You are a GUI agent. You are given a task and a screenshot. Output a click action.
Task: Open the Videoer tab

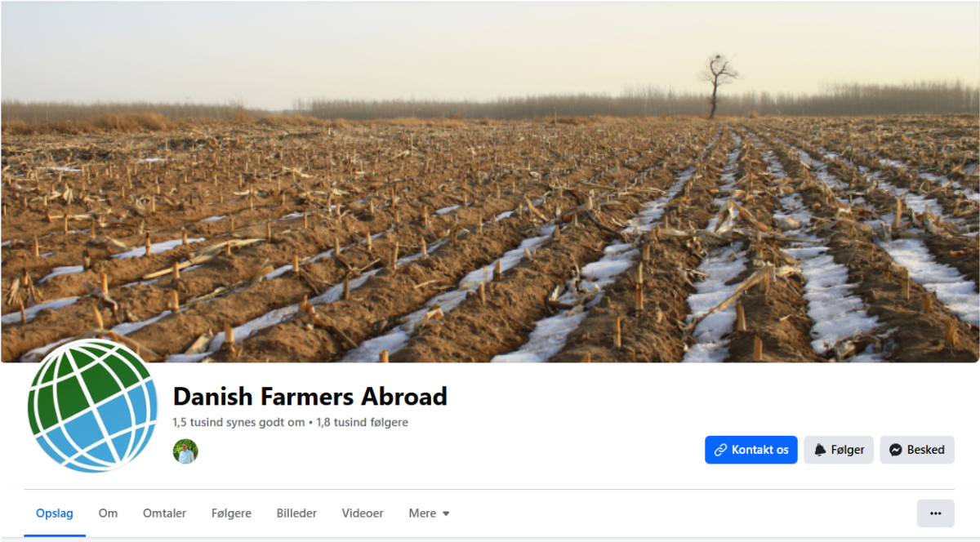pyautogui.click(x=363, y=513)
